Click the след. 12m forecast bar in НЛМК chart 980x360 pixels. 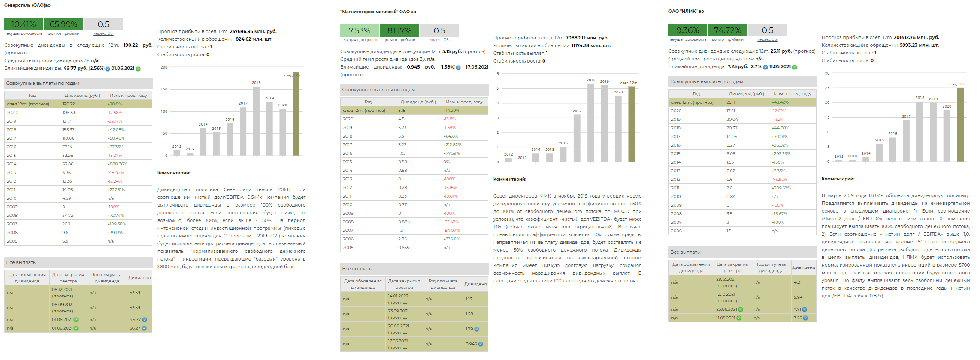pos(960,125)
